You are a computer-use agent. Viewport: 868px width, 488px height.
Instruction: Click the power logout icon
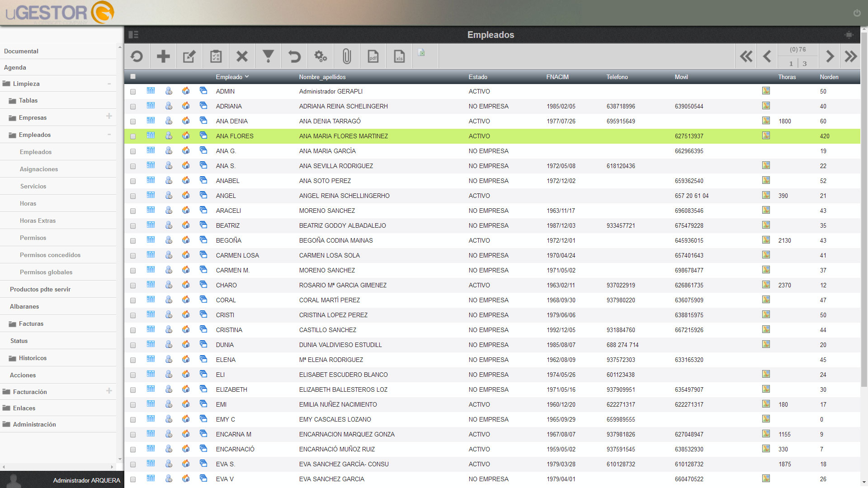pyautogui.click(x=857, y=13)
